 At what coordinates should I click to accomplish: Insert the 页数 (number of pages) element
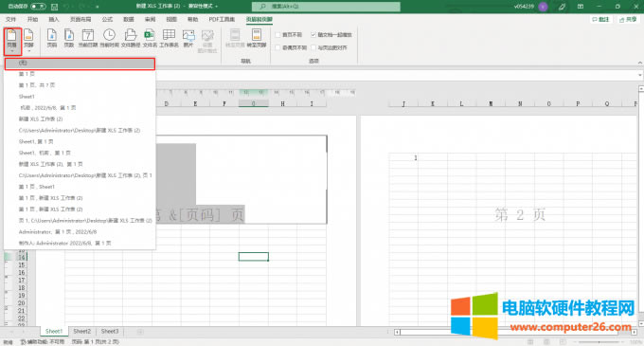coord(69,38)
